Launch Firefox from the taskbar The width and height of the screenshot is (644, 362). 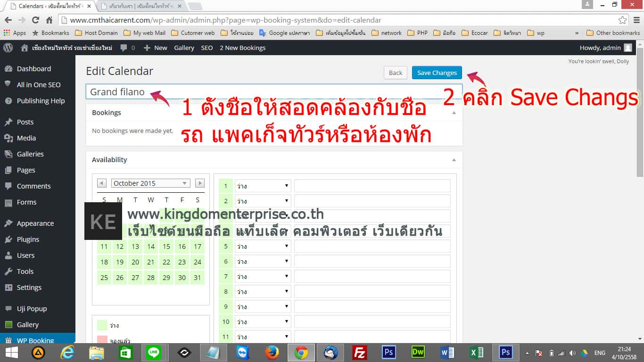point(272,353)
